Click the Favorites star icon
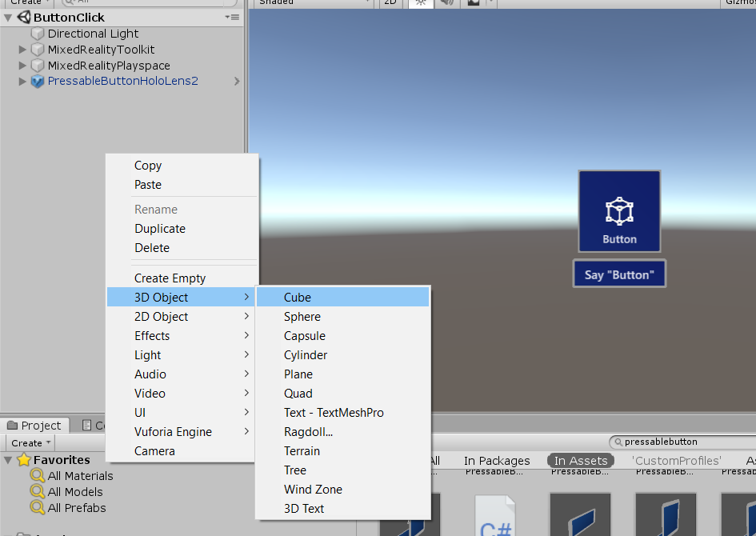 [24, 460]
